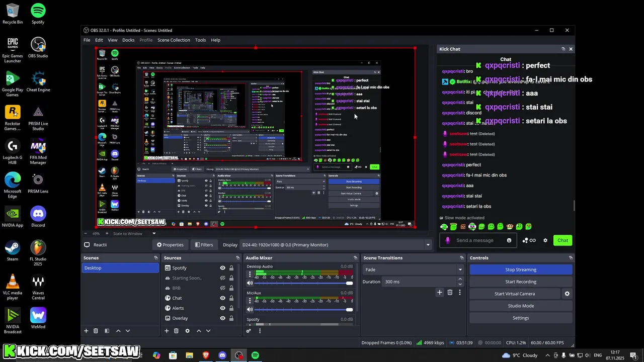Open preview scaling dropdown arrow
Screen dimensions: 644x362
point(154,233)
